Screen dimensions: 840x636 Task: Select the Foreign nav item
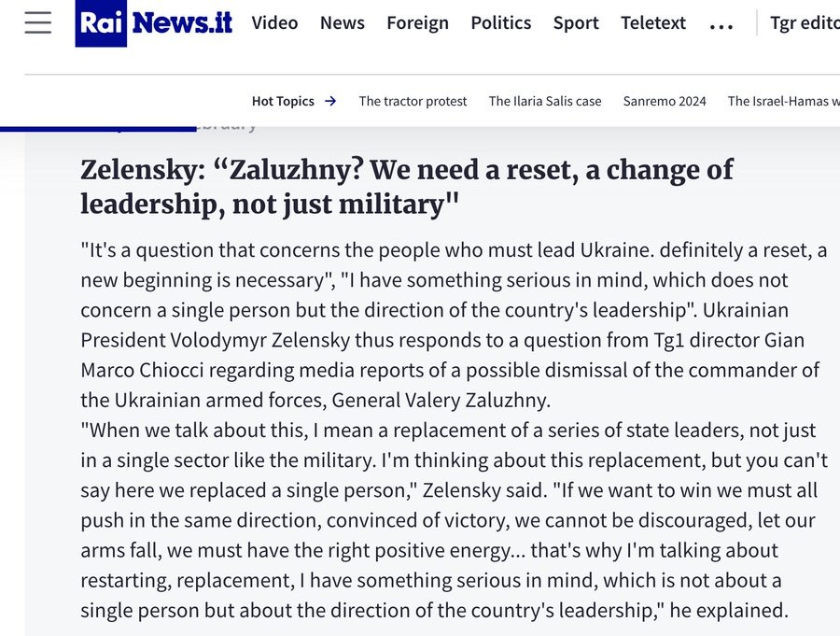tap(417, 23)
